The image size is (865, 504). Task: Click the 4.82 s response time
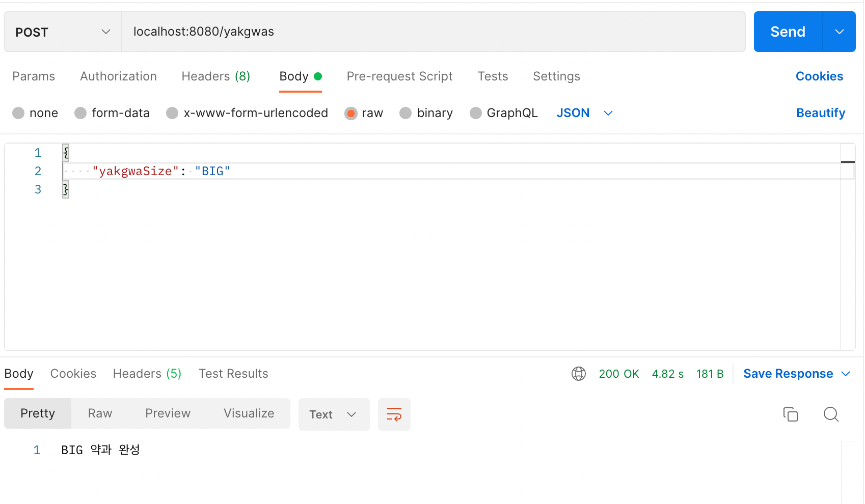point(668,374)
